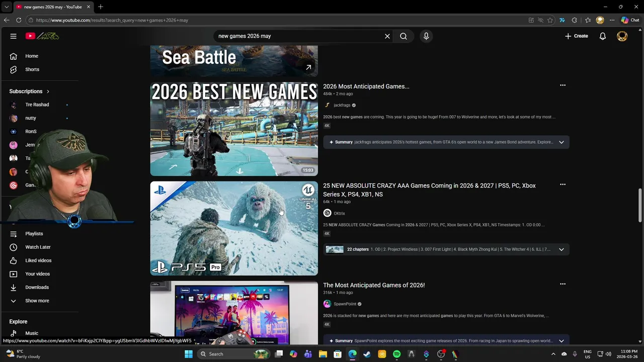This screenshot has width=644, height=362.
Task: Click the taskbar Search box
Action: (234, 354)
